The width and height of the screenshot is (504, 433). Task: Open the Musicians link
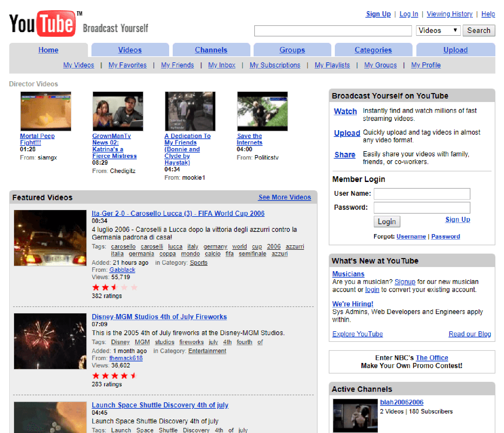[x=348, y=274]
